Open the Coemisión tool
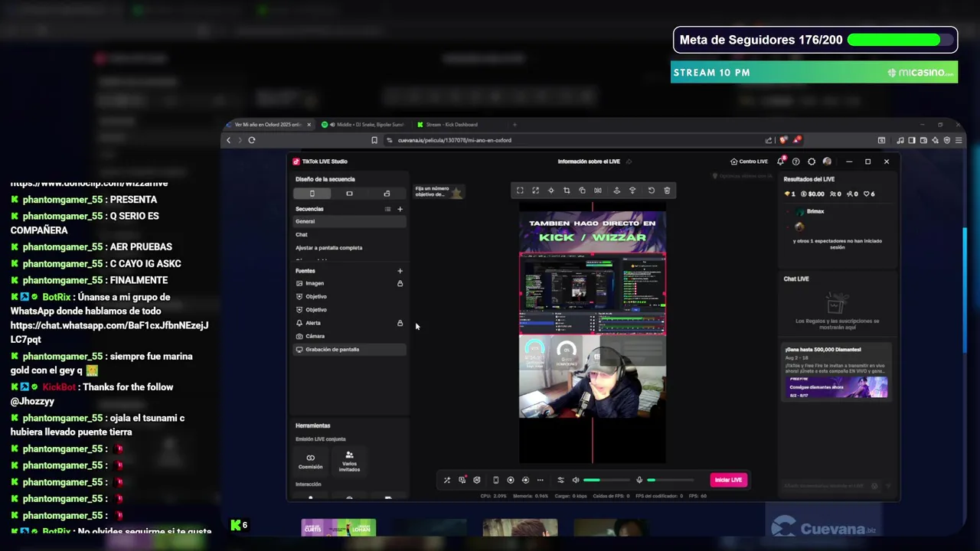Screen dimensions: 980x551 pyautogui.click(x=310, y=461)
